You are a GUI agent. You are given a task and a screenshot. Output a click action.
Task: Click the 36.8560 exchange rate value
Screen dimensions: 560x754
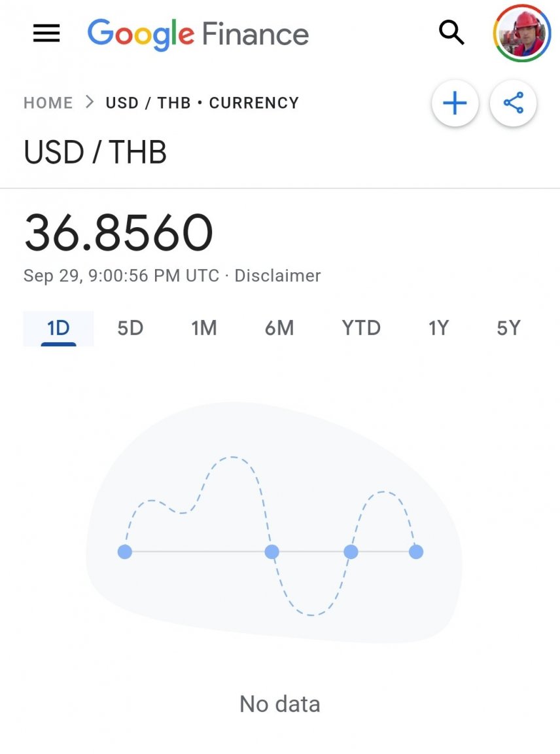click(x=118, y=233)
